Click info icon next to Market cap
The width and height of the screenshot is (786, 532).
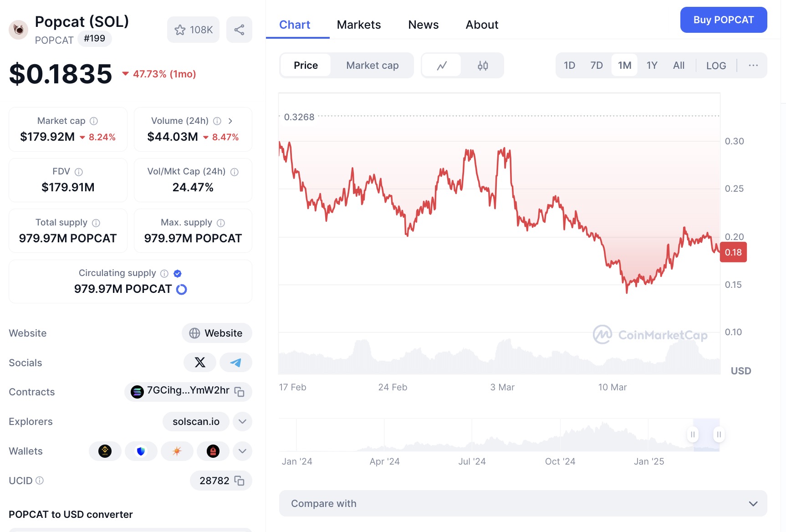(x=94, y=121)
